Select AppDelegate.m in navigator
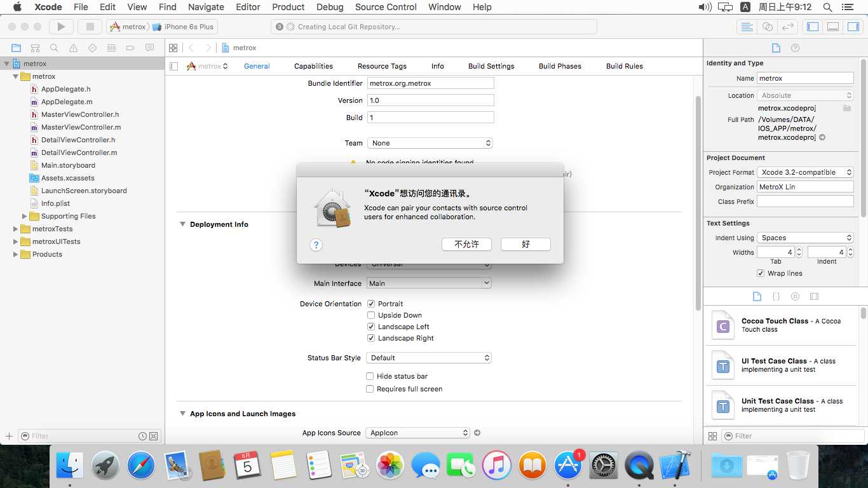 67,102
